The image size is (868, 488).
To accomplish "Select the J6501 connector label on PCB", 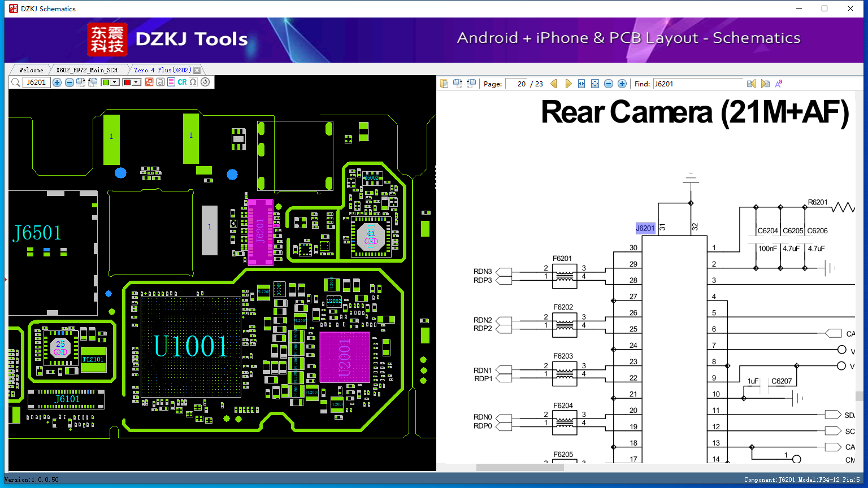I will click(37, 233).
